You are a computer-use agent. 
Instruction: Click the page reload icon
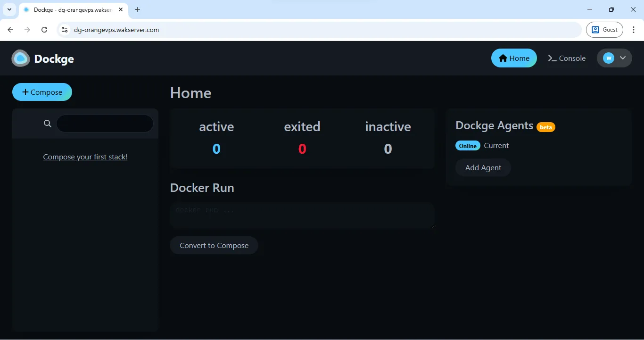point(44,29)
